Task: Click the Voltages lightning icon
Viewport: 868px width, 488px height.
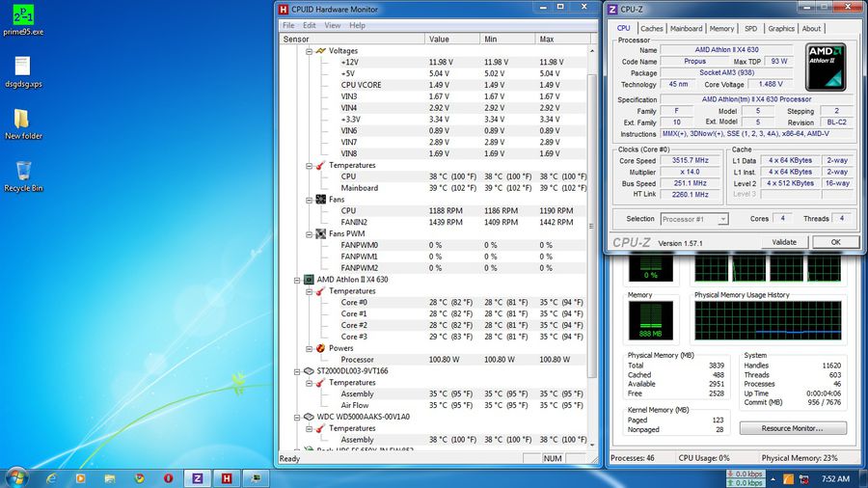Action: 320,51
